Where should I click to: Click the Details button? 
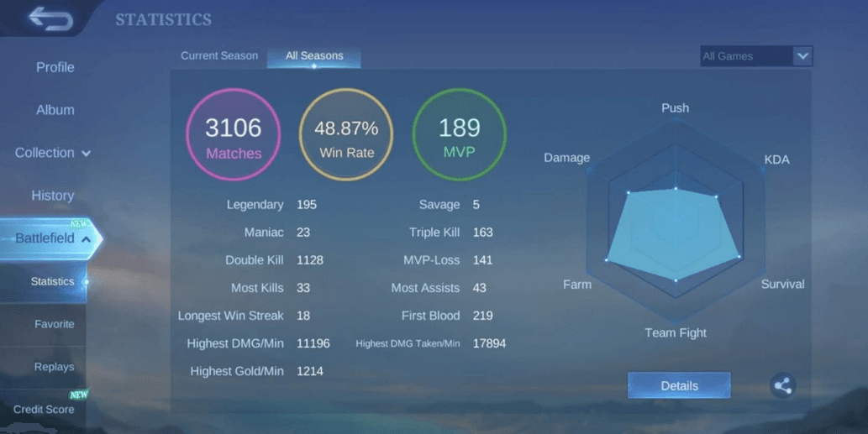(x=679, y=385)
